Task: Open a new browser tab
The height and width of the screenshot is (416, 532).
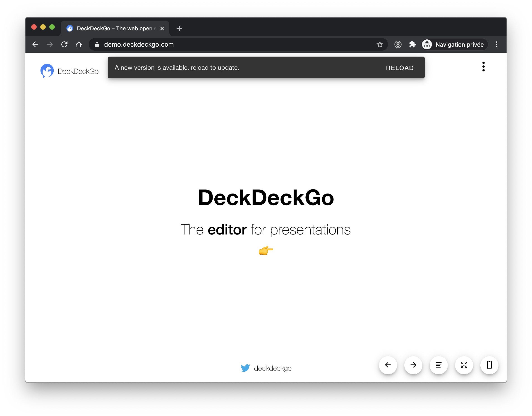Action: [x=179, y=29]
